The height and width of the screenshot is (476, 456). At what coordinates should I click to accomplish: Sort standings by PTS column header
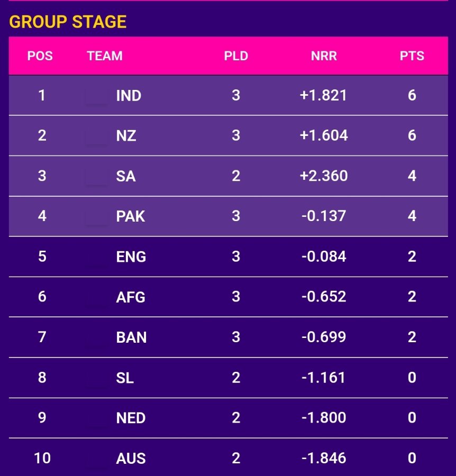click(x=412, y=56)
